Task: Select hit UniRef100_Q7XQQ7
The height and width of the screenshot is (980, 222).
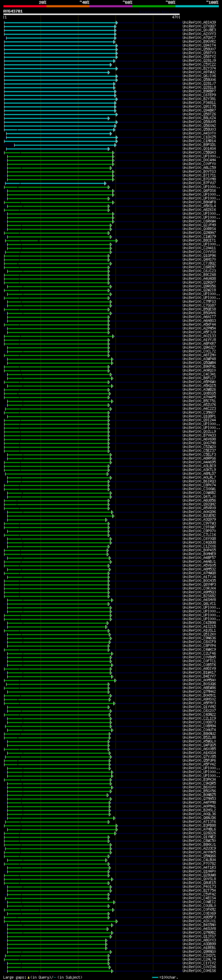Action: click(199, 27)
